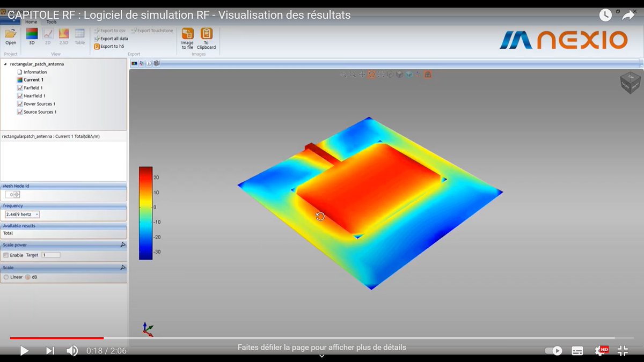Click the zoom tool in the viewport toolbar
The image size is (644, 362).
353,75
